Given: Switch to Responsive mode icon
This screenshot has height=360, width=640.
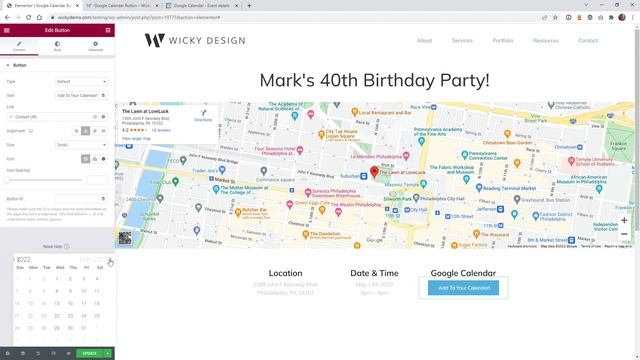Looking at the screenshot, I should pos(53,353).
